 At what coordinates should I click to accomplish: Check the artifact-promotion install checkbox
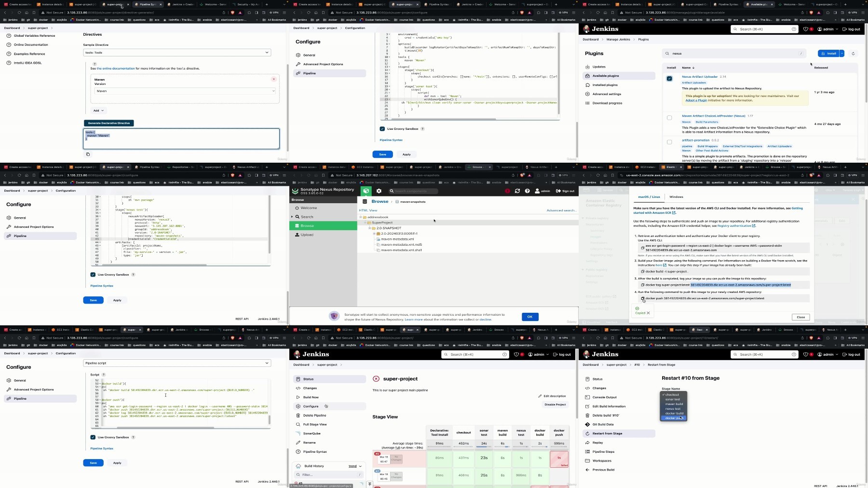(669, 142)
